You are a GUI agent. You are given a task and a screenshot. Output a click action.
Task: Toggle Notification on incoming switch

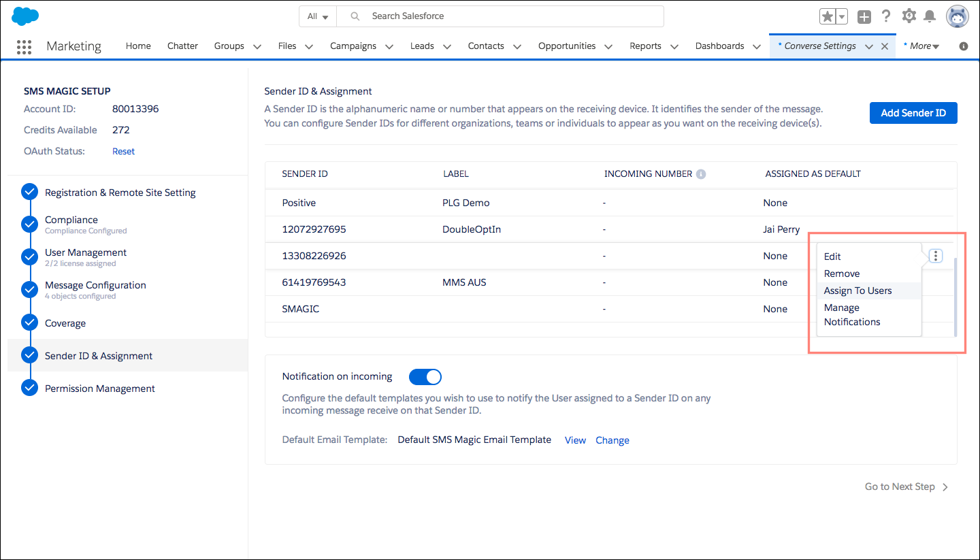coord(425,377)
